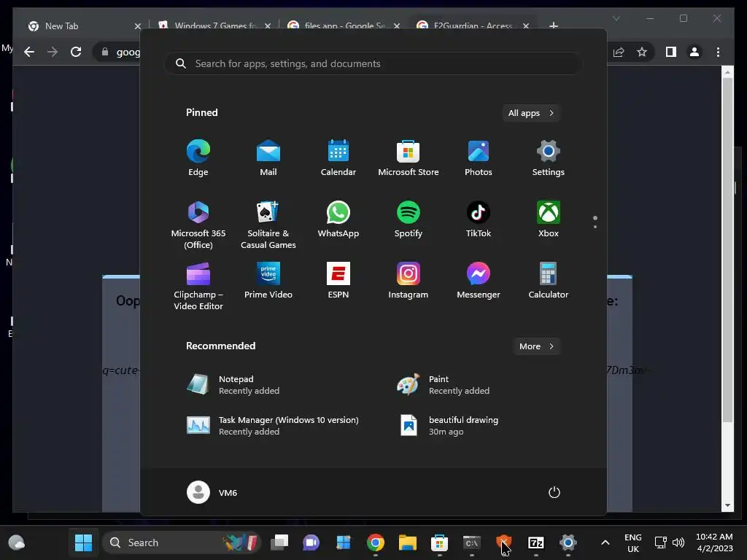Launch WhatsApp
This screenshot has width=747, height=560.
(338, 219)
